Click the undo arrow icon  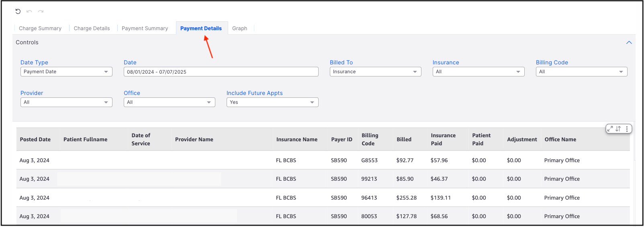[29, 11]
